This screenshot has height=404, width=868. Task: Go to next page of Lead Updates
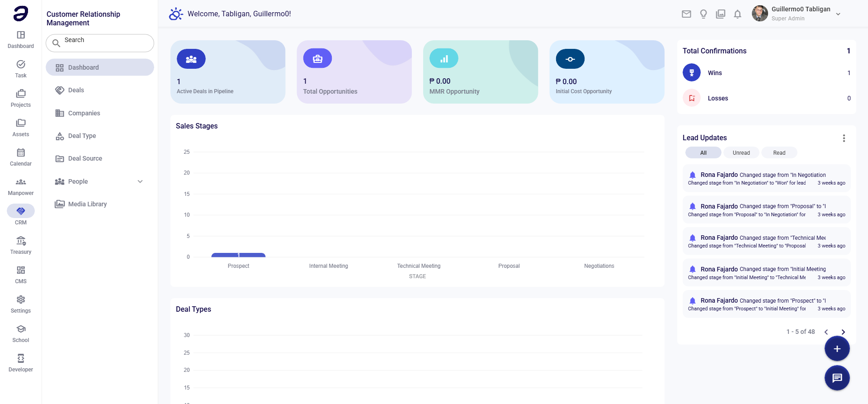pyautogui.click(x=843, y=332)
